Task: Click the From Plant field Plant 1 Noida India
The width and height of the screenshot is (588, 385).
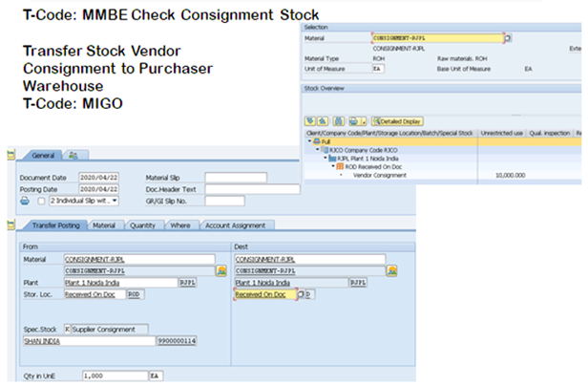Action: (120, 283)
